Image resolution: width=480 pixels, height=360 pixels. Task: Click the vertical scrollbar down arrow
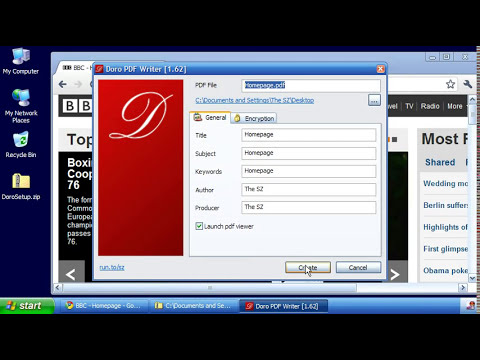coord(472,278)
